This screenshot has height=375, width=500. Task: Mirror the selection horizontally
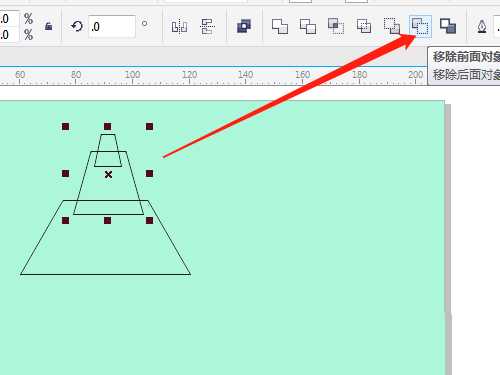(179, 26)
